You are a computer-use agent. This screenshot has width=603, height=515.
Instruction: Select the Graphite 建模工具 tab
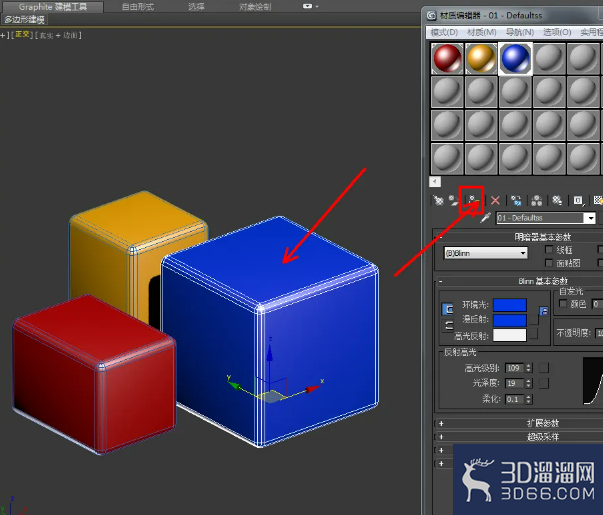[53, 7]
